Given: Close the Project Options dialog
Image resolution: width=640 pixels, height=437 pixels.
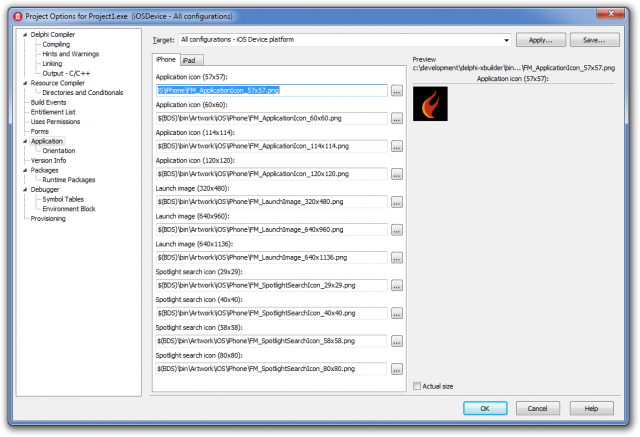Looking at the screenshot, I should pyautogui.click(x=611, y=14).
